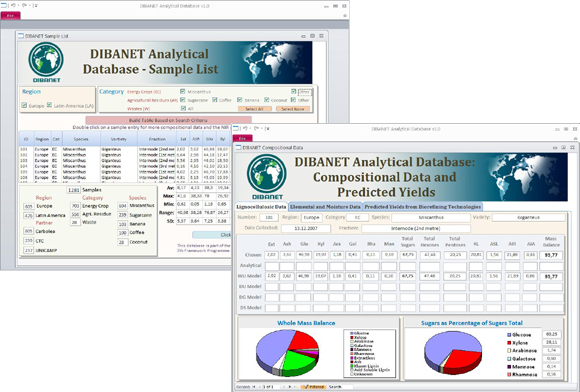The width and height of the screenshot is (580, 392).
Task: Click the form icon beside DIBANET Sample List title
Action: pos(21,36)
